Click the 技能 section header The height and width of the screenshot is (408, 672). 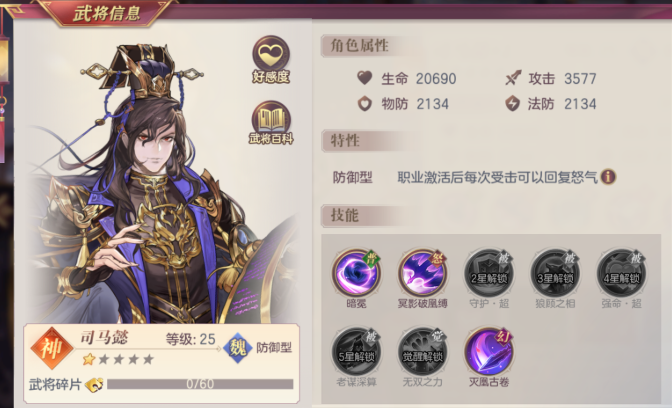pyautogui.click(x=345, y=215)
